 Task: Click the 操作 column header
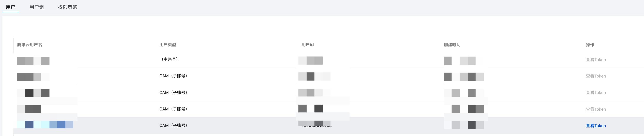pos(590,45)
